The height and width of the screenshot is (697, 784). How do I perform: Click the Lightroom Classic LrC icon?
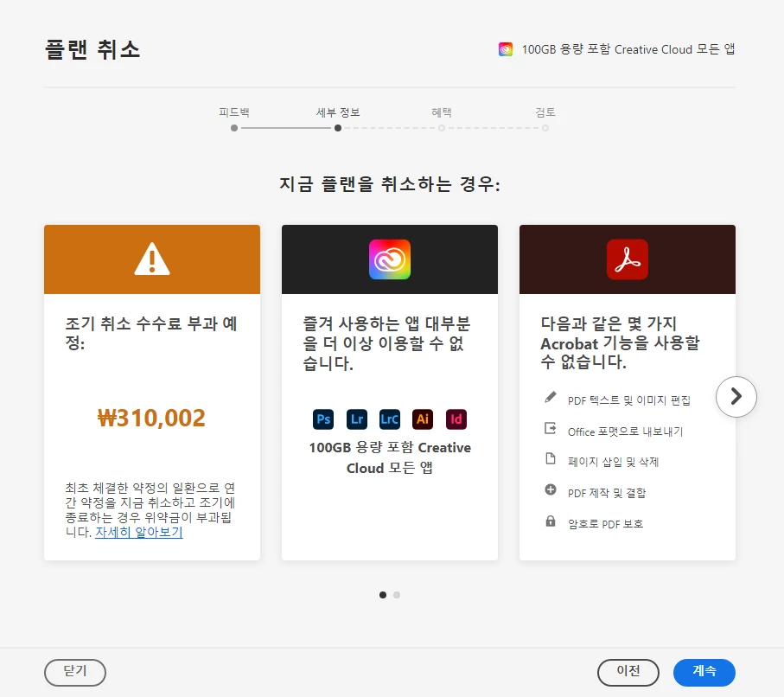pyautogui.click(x=390, y=419)
